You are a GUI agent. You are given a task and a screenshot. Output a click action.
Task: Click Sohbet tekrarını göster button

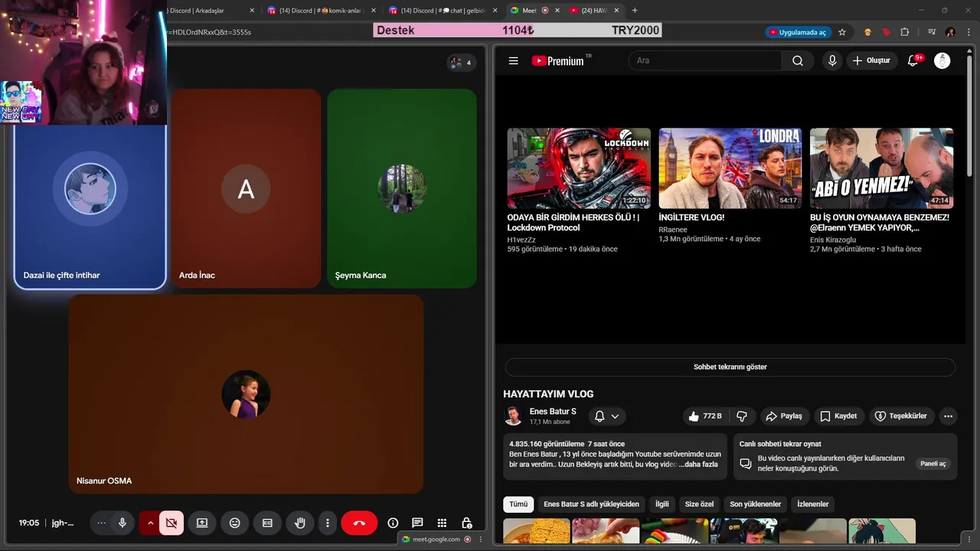click(730, 367)
